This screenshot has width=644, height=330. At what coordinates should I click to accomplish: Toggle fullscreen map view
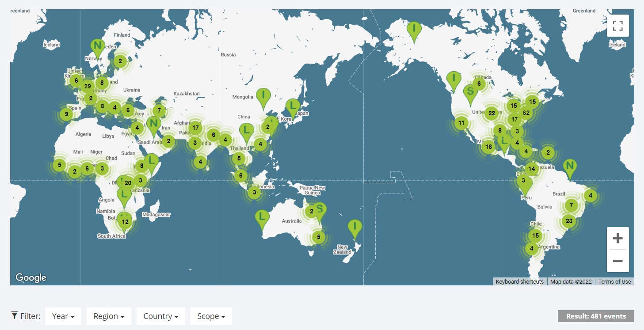(x=617, y=26)
